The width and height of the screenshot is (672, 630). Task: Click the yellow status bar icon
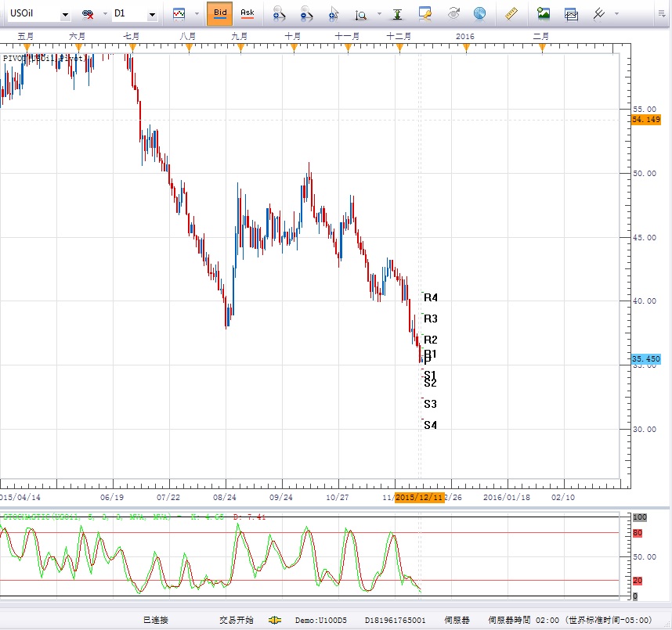coord(274,620)
